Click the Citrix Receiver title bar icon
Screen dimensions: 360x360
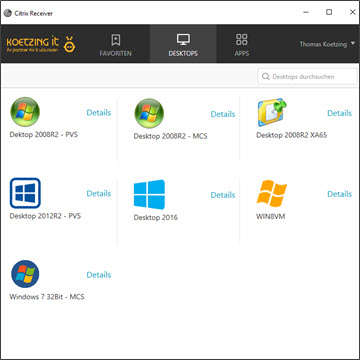point(7,13)
